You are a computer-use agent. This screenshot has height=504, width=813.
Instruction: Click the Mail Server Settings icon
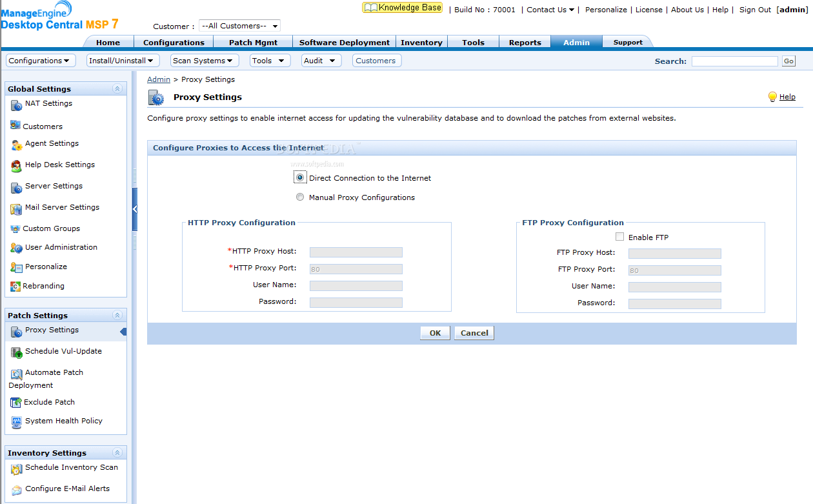[17, 209]
